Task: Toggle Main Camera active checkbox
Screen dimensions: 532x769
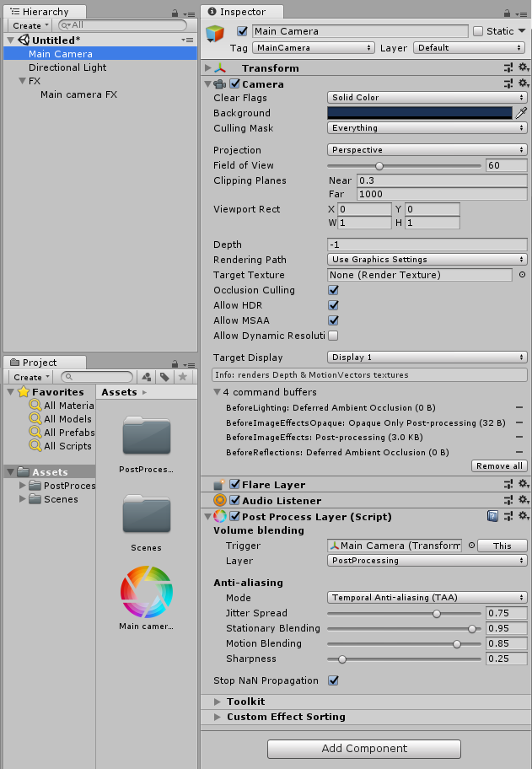Action: point(242,31)
